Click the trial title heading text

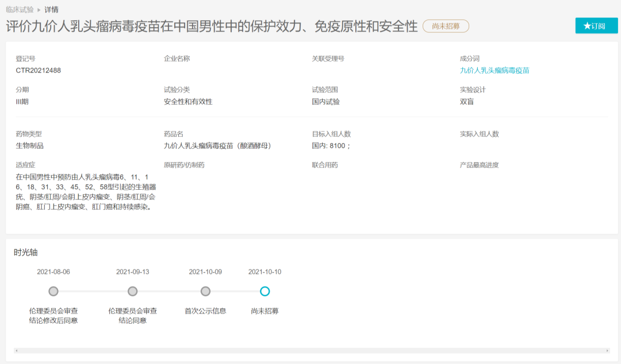click(x=212, y=26)
